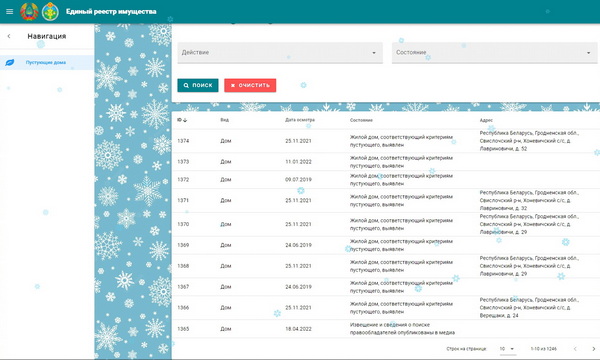This screenshot has width=600, height=360.
Task: Go to the next page arrow
Action: pyautogui.click(x=593, y=349)
